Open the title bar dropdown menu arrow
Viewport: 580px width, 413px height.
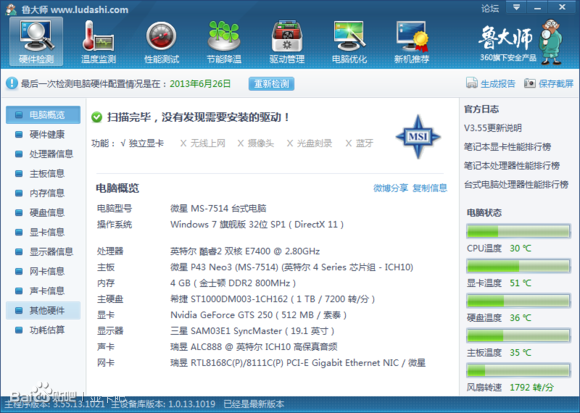click(x=516, y=7)
